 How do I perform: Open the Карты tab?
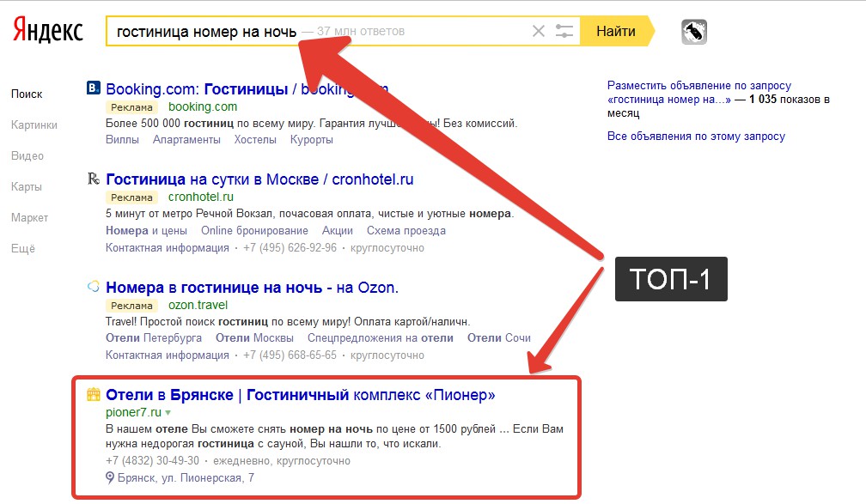(27, 186)
